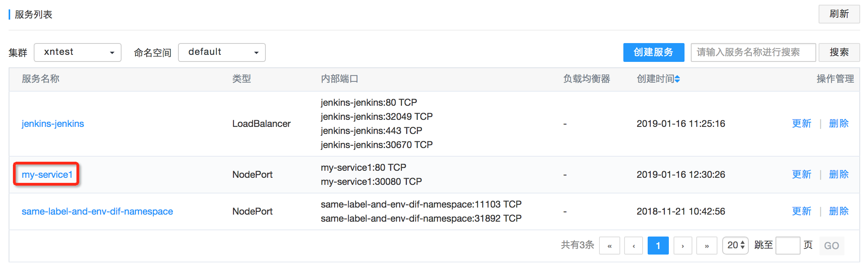Open the my-service1 service link
The width and height of the screenshot is (868, 271).
47,175
